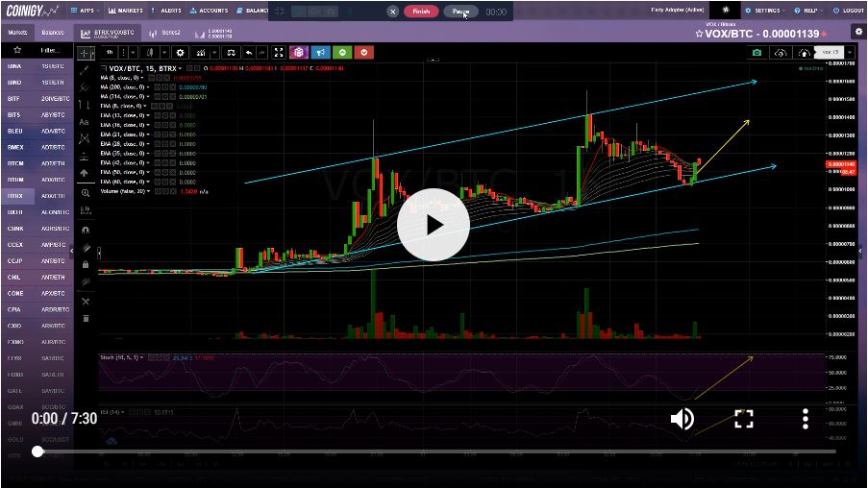Screen dimensions: 868x488
Task: Open the Help dropdown menu
Action: (808, 11)
